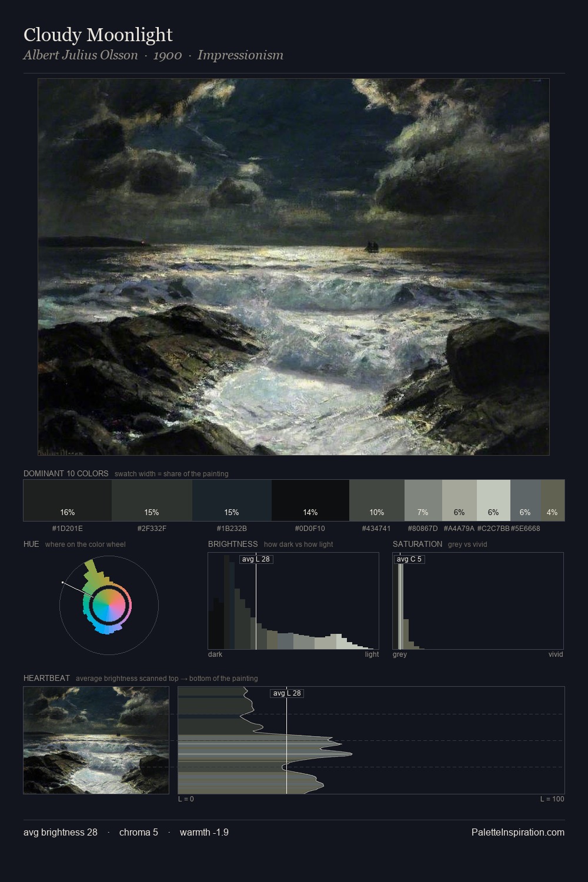Image resolution: width=588 pixels, height=882 pixels.
Task: Select the #1B232B blue-black swatch
Action: click(232, 500)
